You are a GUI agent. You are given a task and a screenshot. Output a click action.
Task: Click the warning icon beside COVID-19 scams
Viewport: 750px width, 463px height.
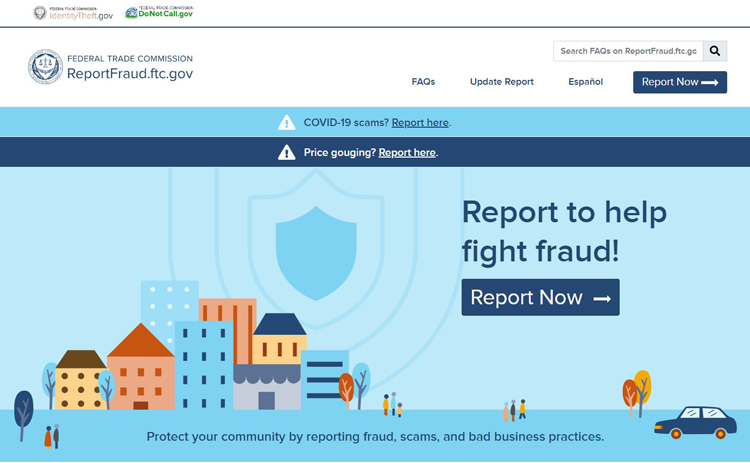tap(287, 122)
